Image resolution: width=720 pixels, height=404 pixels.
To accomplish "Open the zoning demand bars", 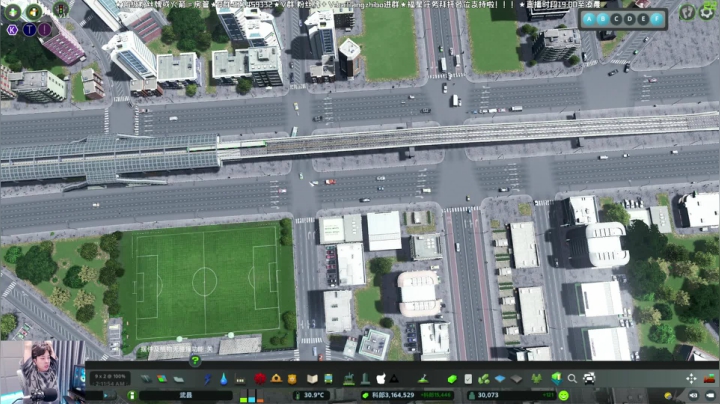I will [x=251, y=395].
